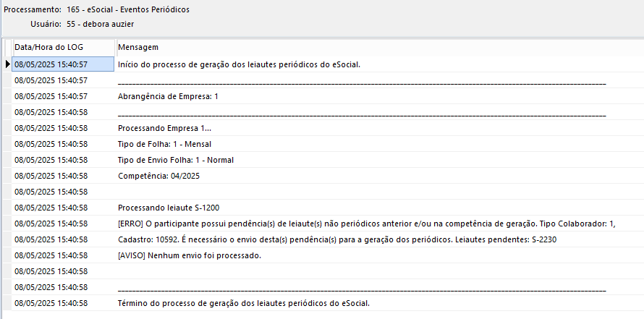Select timestamp cell beside Abrangência de Empresa
Screen dimensions: 644x319
click(x=63, y=96)
